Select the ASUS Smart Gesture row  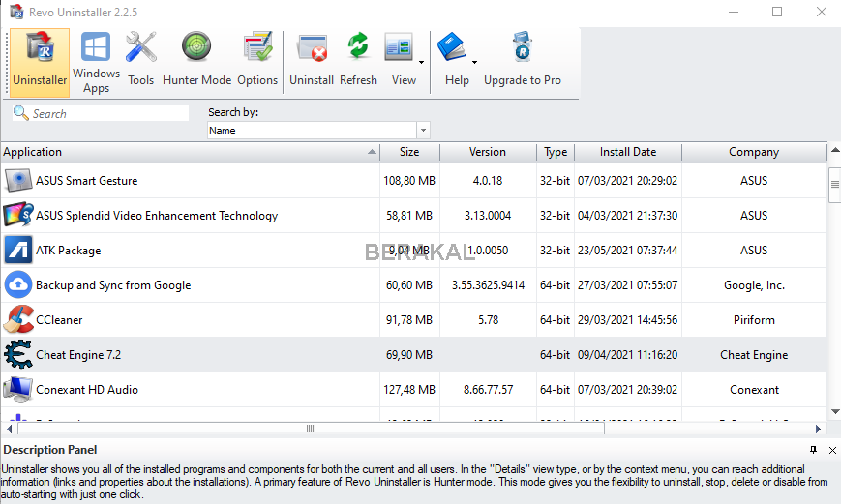pos(86,181)
